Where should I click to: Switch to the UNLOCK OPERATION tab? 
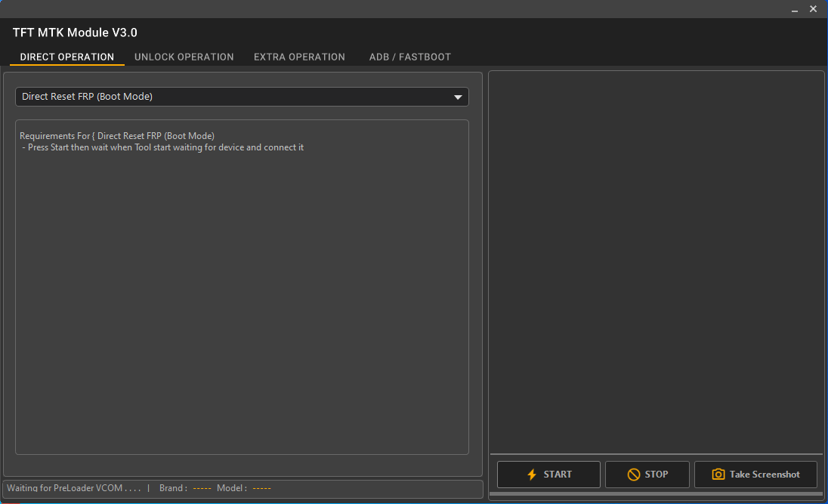184,57
